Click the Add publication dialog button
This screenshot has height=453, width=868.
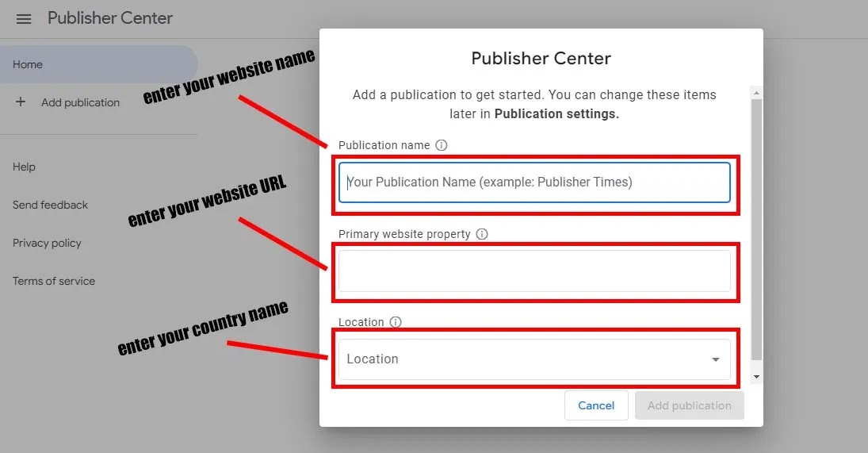tap(689, 405)
